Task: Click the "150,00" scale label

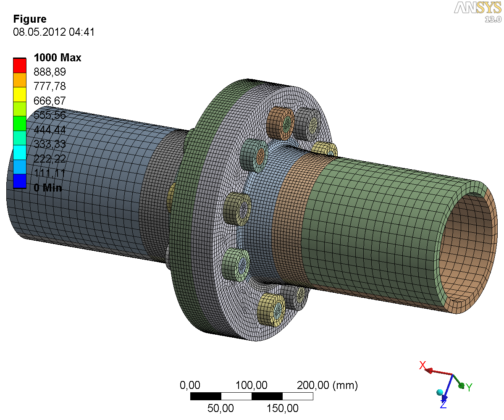Action: (x=283, y=408)
